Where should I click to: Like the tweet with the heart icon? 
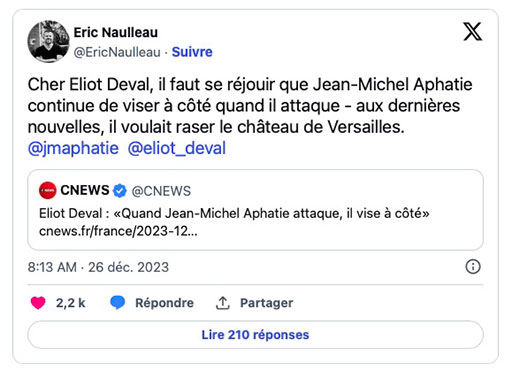pyautogui.click(x=38, y=303)
